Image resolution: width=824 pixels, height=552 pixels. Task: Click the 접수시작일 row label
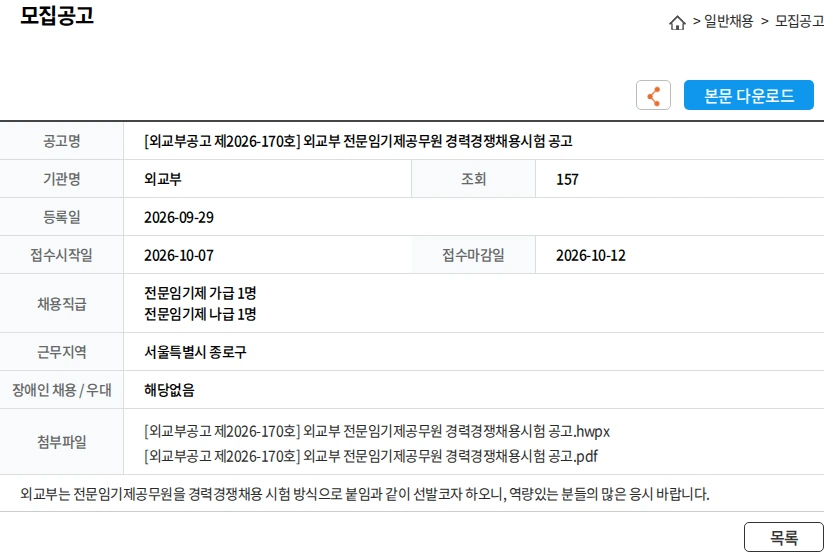61,255
